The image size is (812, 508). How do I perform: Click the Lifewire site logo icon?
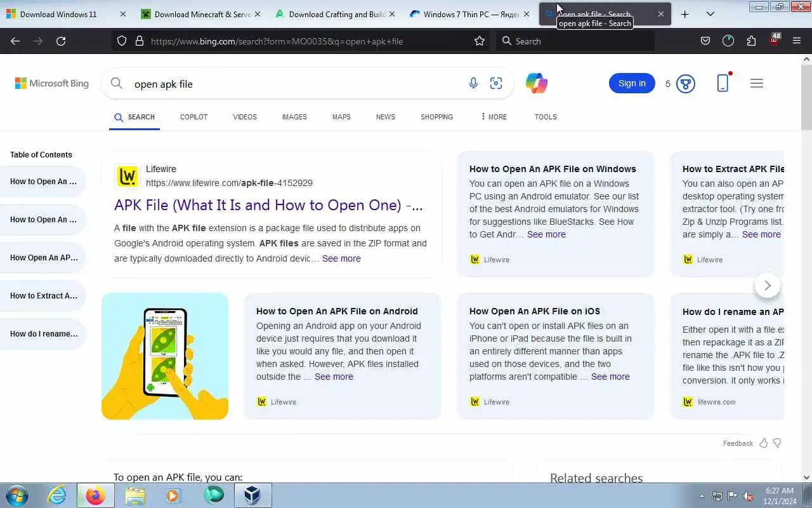128,176
